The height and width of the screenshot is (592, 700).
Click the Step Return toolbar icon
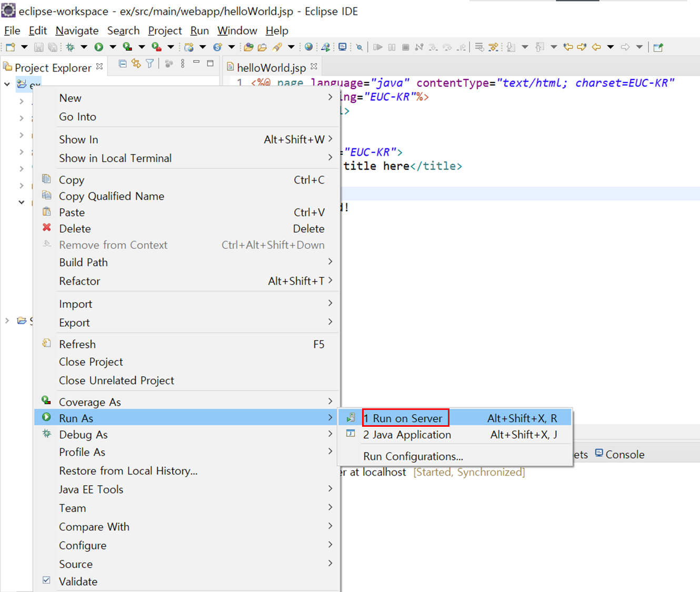pyautogui.click(x=462, y=47)
